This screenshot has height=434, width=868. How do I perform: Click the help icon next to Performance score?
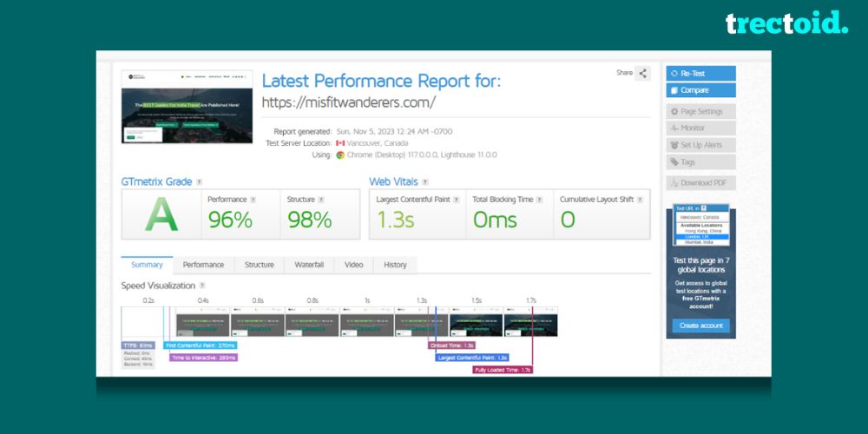(253, 200)
